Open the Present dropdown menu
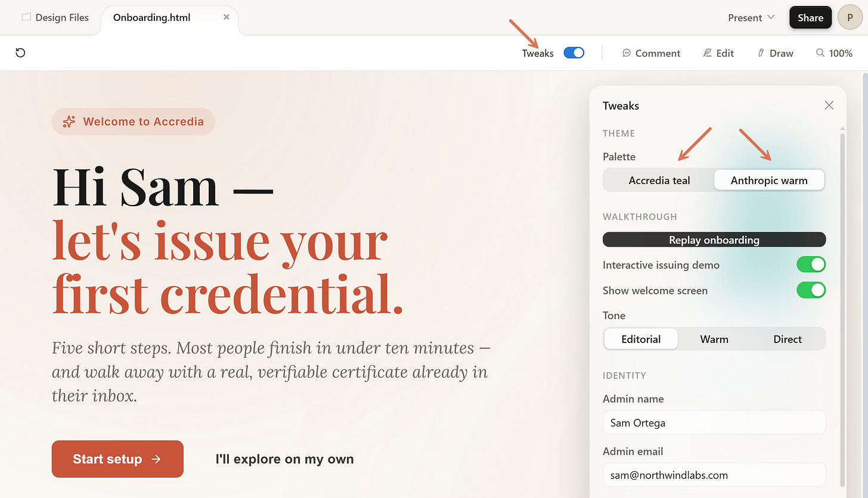This screenshot has height=498, width=868. click(751, 17)
